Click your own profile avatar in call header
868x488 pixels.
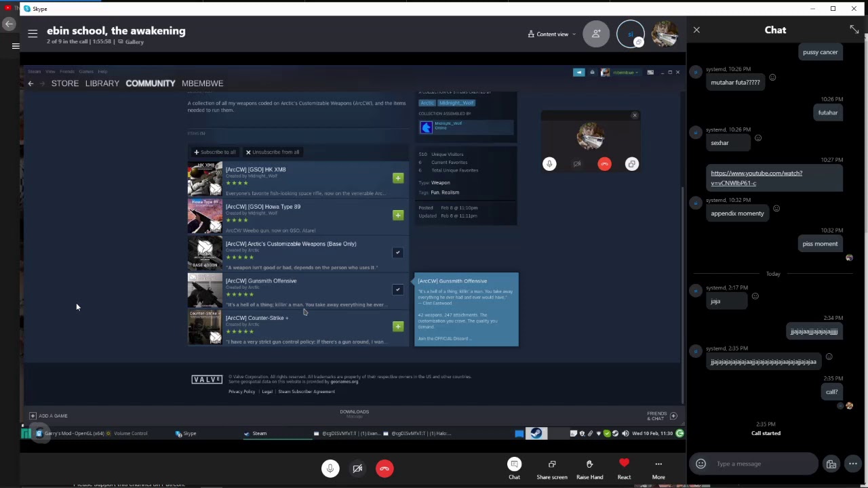[x=665, y=34]
